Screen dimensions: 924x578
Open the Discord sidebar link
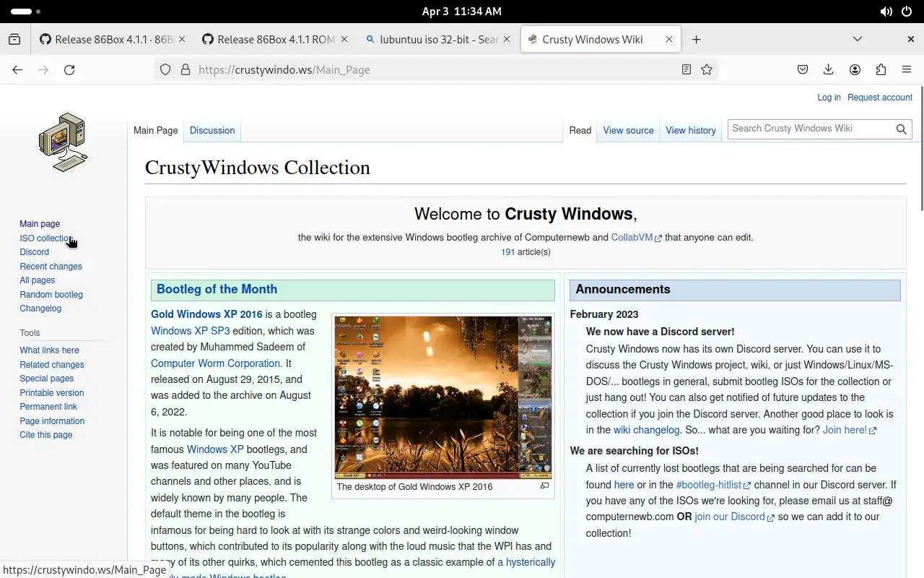[x=35, y=252]
